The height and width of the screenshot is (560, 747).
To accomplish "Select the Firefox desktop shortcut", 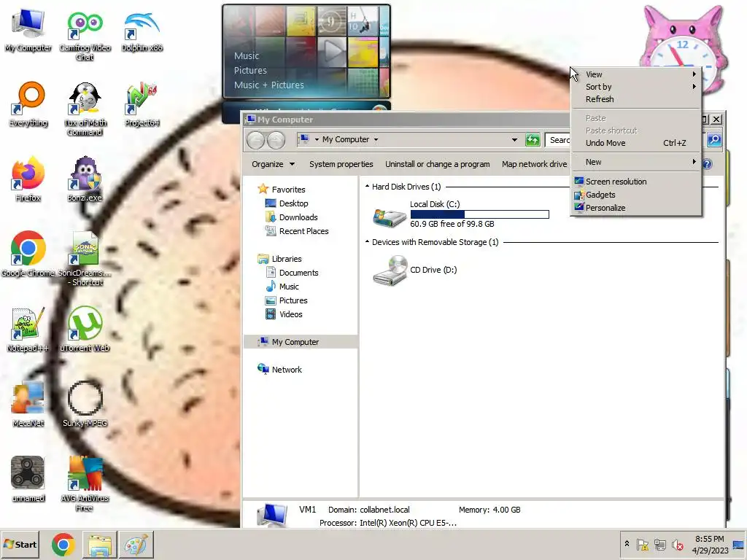I will coord(28,179).
